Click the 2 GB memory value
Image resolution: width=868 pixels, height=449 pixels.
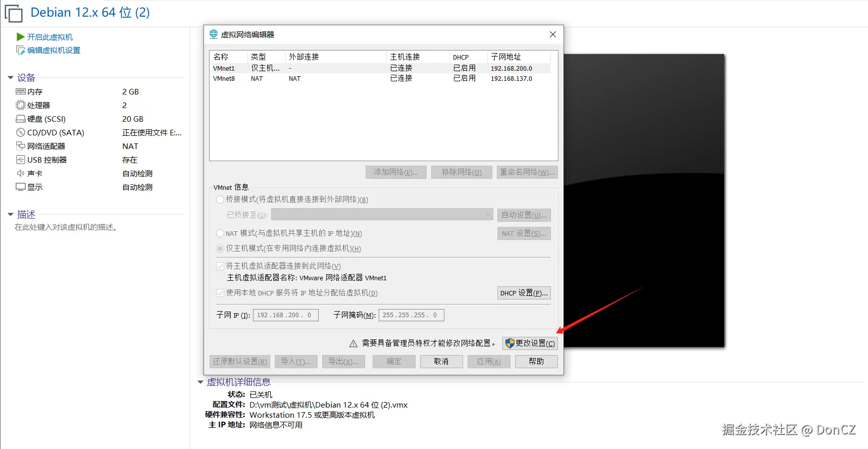coord(130,91)
